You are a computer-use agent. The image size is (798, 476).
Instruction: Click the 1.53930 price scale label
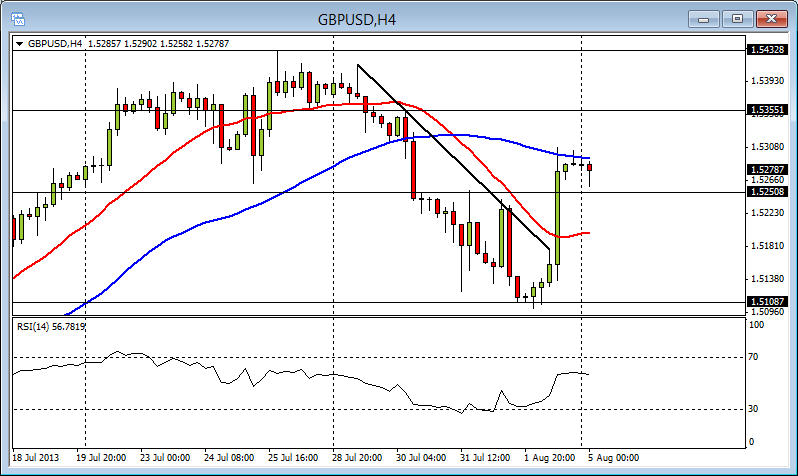point(768,81)
